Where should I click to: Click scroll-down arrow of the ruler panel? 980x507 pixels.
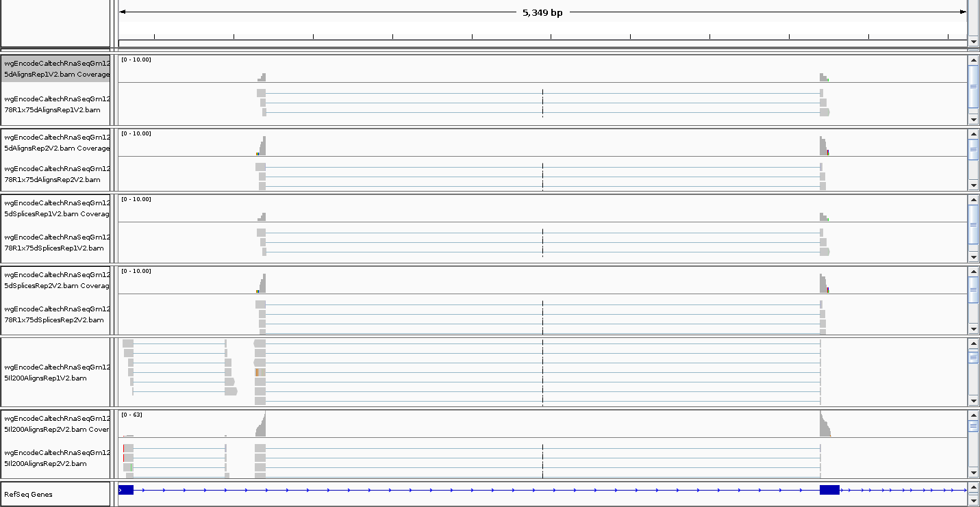tap(973, 42)
